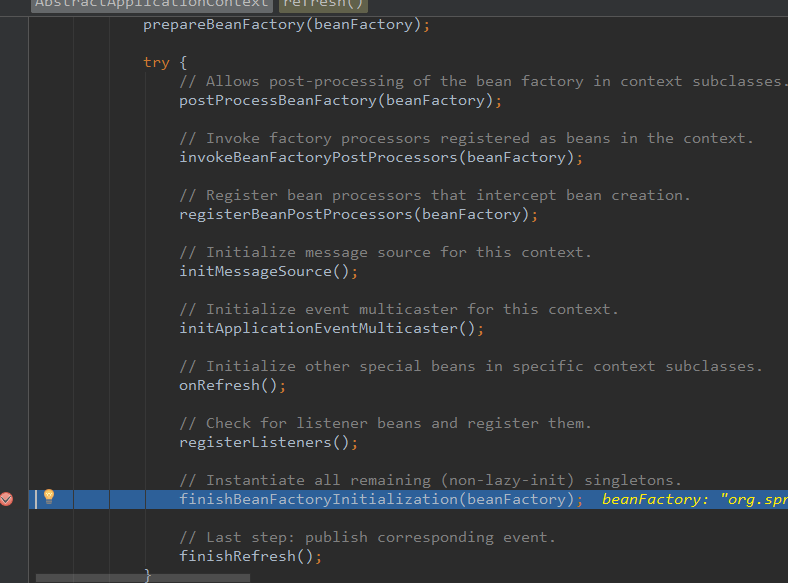The width and height of the screenshot is (788, 583).
Task: Select the AbstractApplicationContext breadcrumb
Action: [150, 4]
